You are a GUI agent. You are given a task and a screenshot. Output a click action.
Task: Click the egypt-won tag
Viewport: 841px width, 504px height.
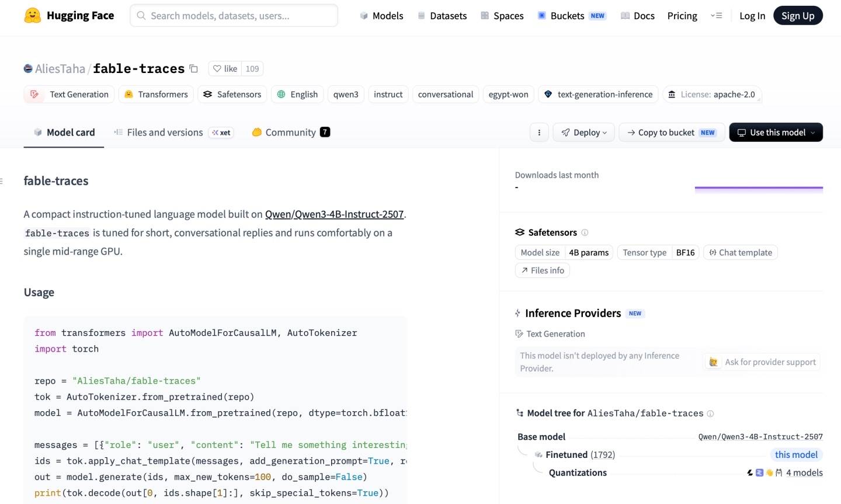[x=509, y=95]
